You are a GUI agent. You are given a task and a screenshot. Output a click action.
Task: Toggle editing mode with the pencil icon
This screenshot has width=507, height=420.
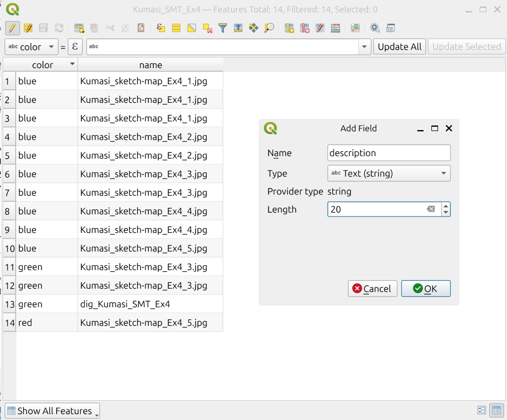coord(12,28)
